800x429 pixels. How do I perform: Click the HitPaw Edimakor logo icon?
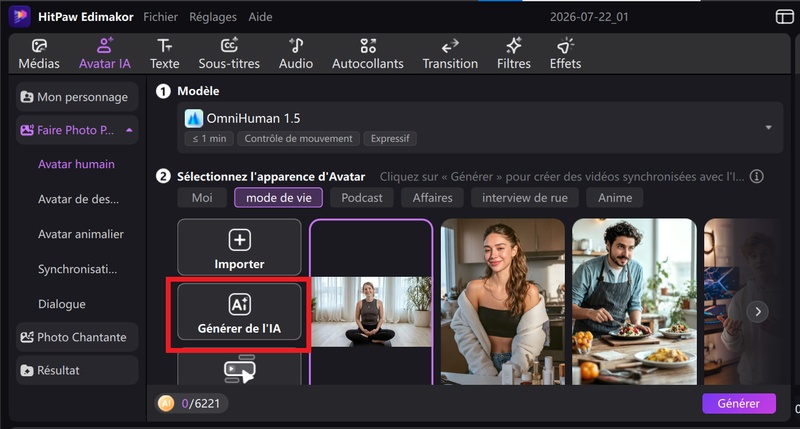pos(19,16)
